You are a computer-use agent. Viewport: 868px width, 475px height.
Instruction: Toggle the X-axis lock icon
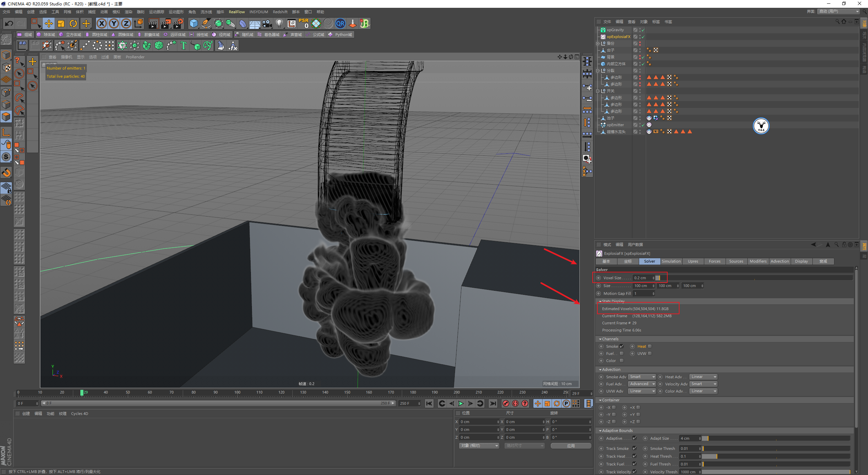(101, 23)
